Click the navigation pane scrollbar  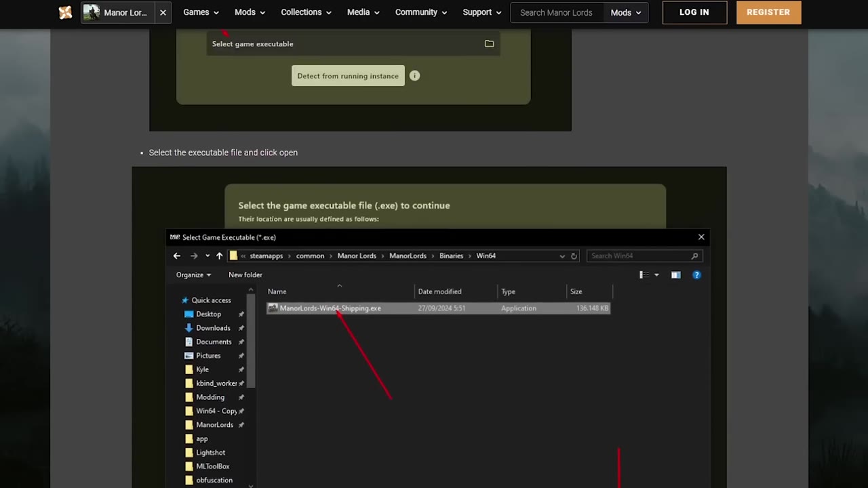click(x=251, y=341)
